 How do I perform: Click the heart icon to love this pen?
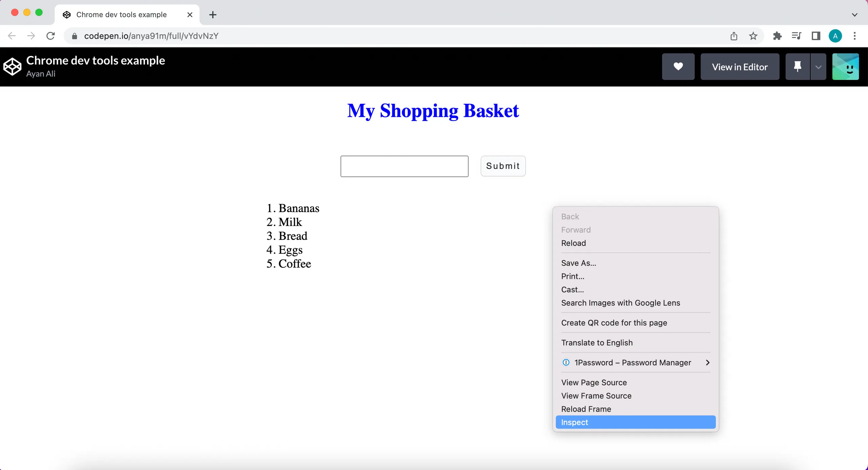coord(678,67)
